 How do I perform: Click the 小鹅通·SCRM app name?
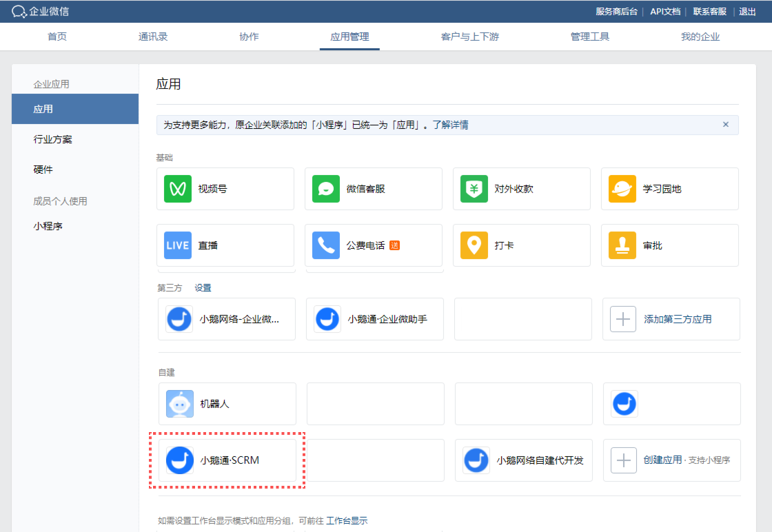[230, 460]
